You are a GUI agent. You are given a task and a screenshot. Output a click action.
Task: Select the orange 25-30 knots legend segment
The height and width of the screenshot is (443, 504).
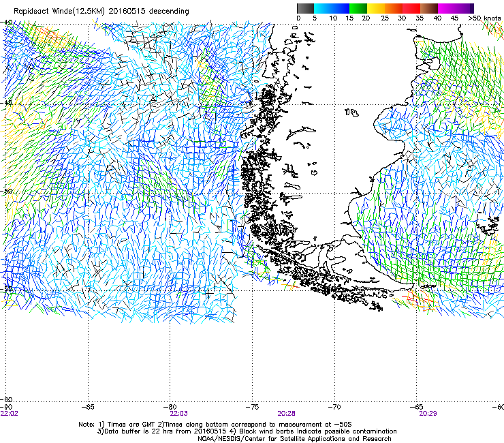[394, 8]
